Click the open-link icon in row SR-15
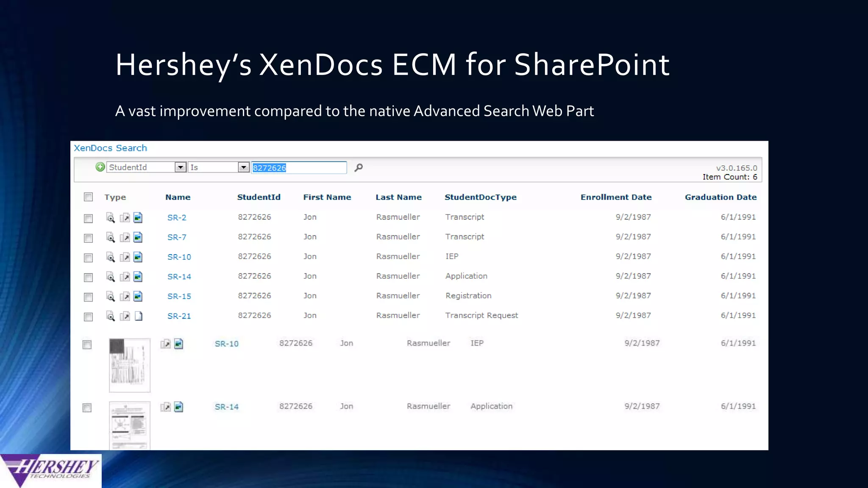 [125, 296]
